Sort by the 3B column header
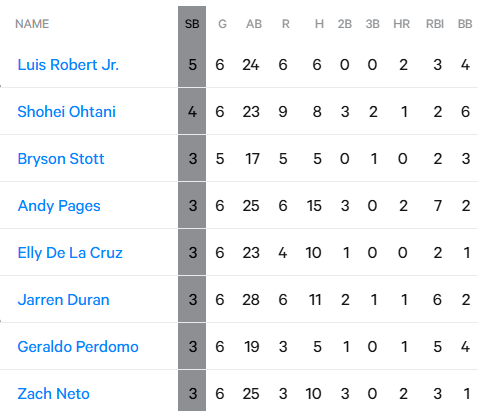 [372, 24]
